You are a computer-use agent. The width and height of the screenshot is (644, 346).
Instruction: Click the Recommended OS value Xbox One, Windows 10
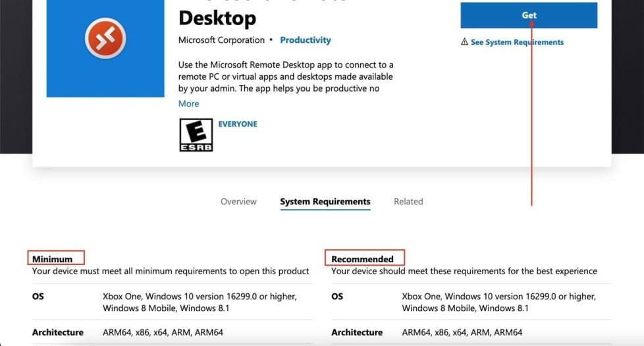click(x=498, y=302)
